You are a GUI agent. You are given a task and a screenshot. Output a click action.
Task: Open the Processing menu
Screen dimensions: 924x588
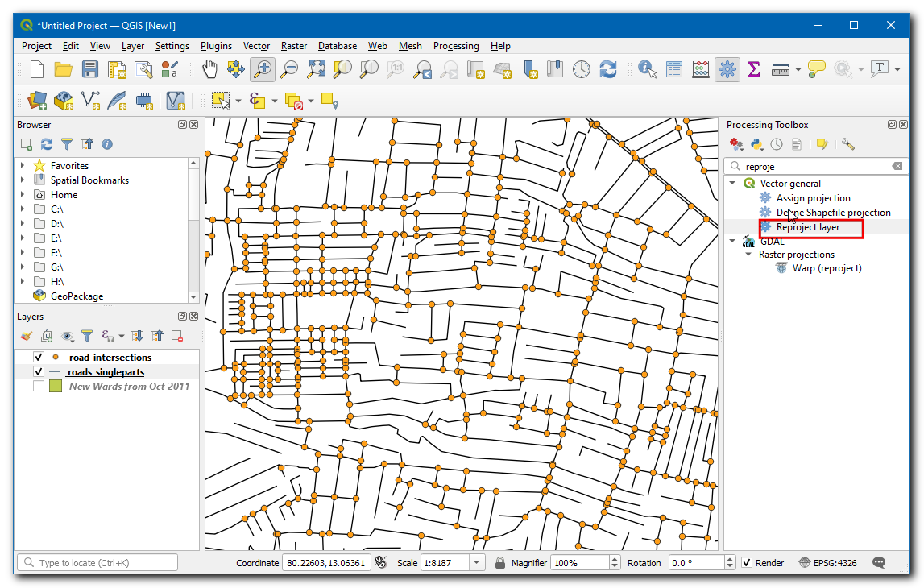(x=455, y=46)
